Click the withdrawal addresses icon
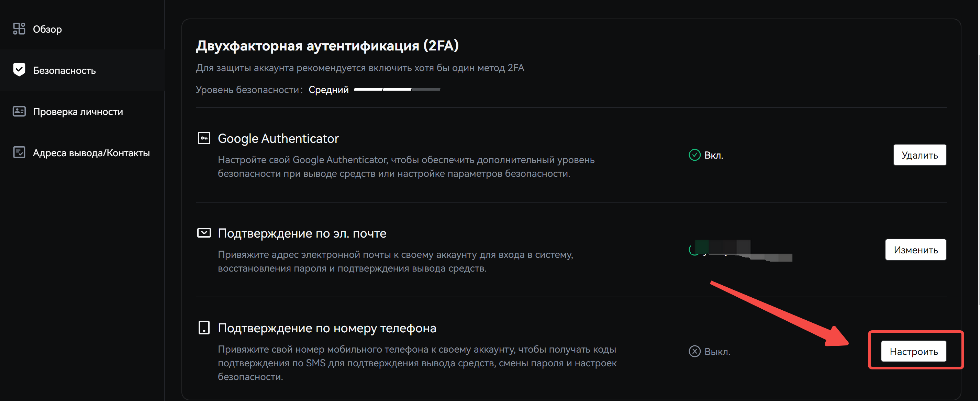This screenshot has width=980, height=401. coord(19,152)
